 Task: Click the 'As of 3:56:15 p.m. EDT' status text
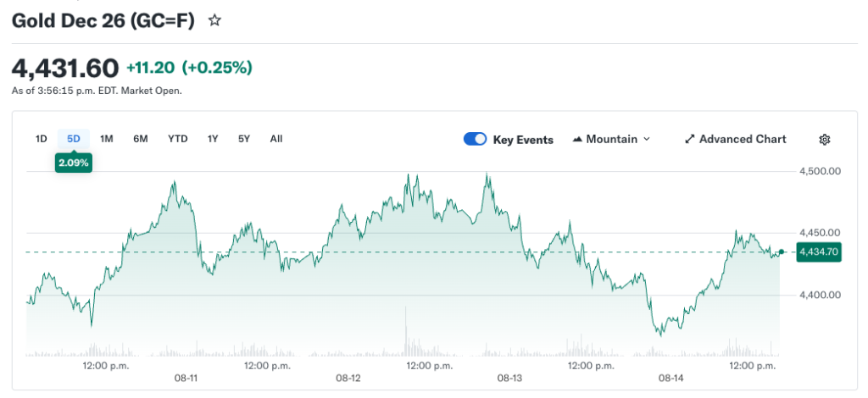(97, 91)
